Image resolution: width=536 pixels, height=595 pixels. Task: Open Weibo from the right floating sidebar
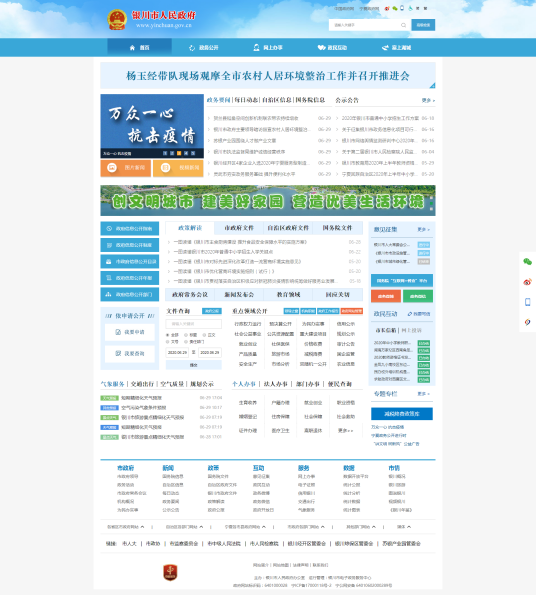click(527, 282)
